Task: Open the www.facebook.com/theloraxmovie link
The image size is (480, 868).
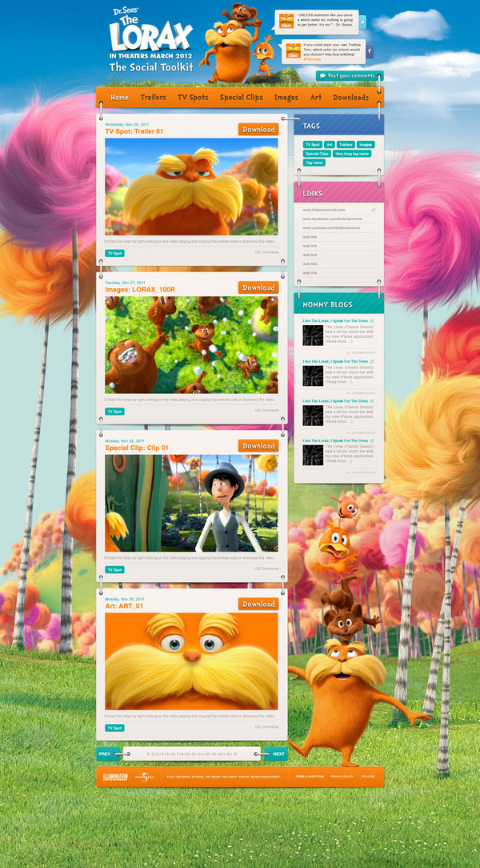Action: tap(330, 219)
